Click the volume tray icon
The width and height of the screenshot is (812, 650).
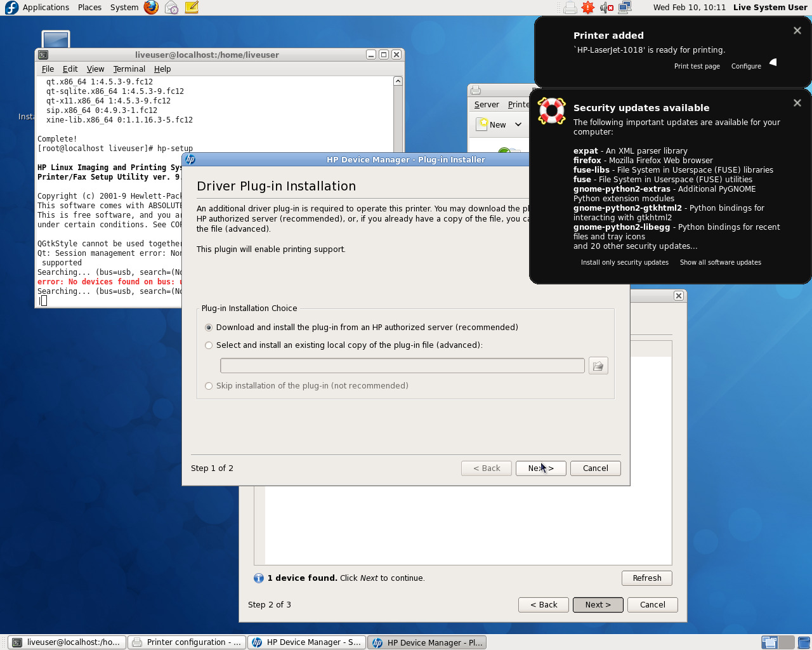(606, 8)
